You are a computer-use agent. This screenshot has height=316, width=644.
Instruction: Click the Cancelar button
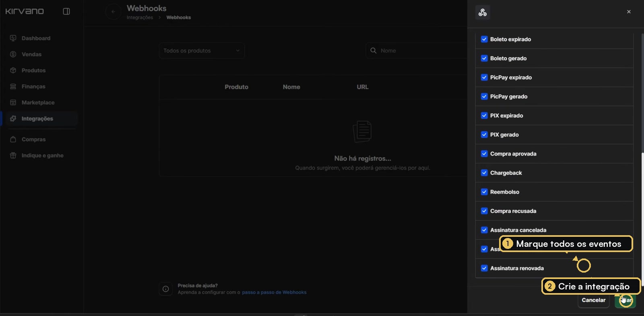click(x=594, y=300)
